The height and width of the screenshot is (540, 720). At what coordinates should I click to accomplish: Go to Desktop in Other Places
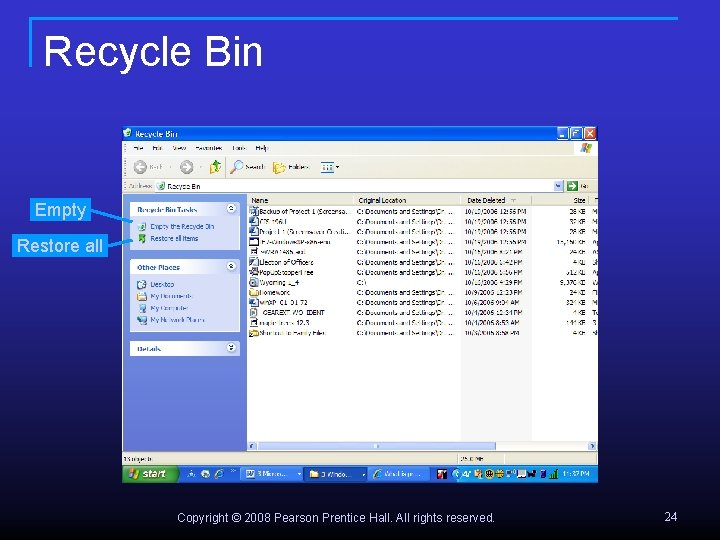(162, 284)
